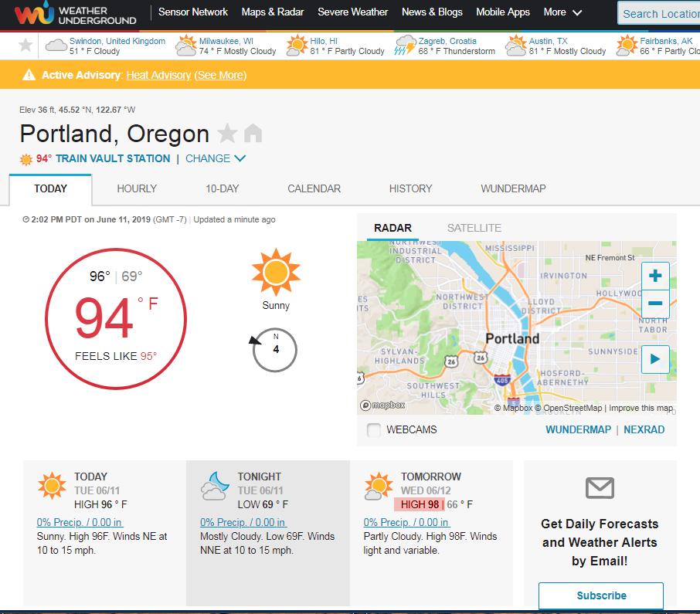Select the Today tab
700x614 pixels.
(x=50, y=188)
